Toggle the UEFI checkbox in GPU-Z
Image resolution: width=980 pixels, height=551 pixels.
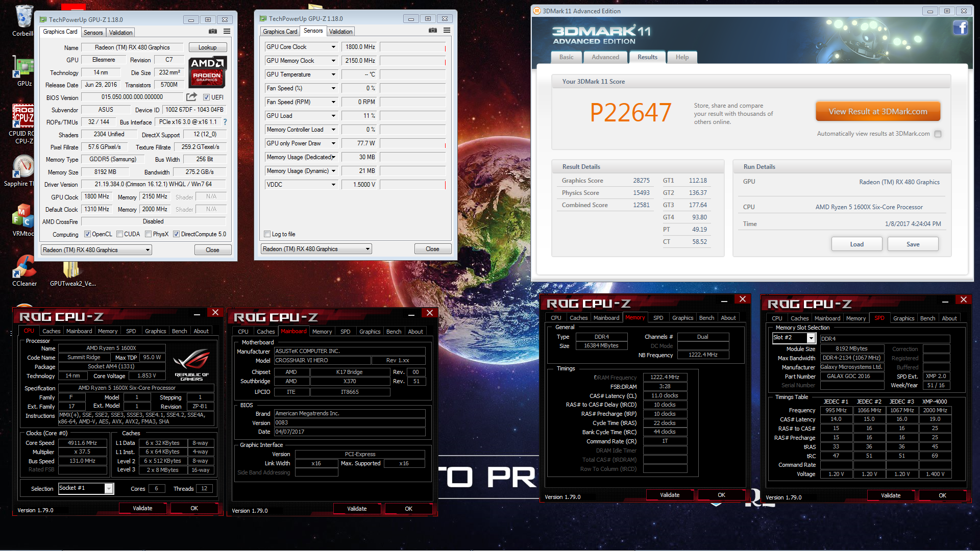tap(206, 97)
